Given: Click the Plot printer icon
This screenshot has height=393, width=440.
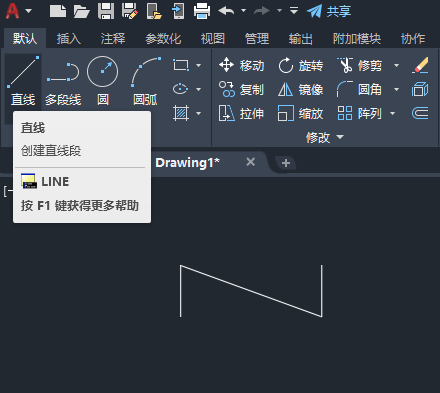Looking at the screenshot, I should click(x=202, y=11).
